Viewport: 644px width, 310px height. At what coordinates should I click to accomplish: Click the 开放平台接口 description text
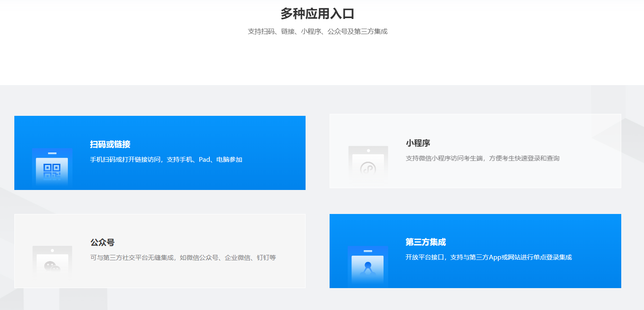(x=488, y=257)
